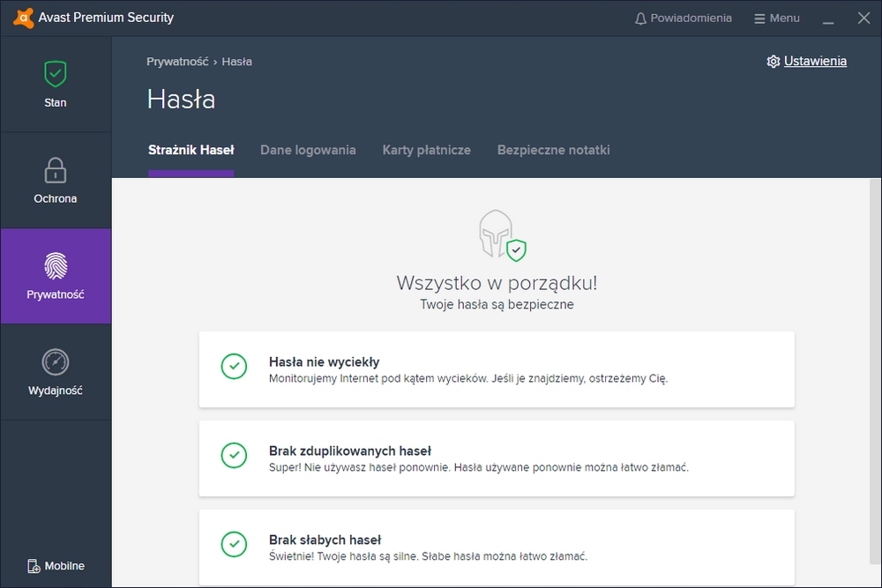
Task: Click the Ustawienia gear icon
Action: [774, 62]
